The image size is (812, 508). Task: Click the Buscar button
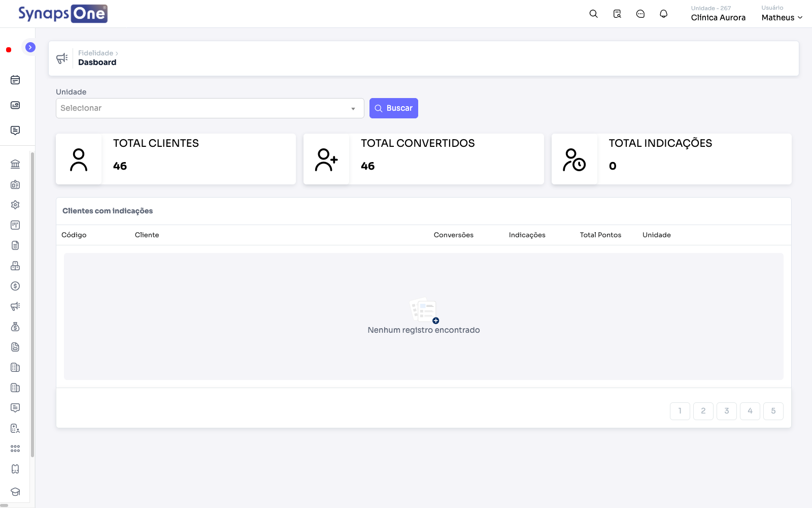tap(394, 108)
